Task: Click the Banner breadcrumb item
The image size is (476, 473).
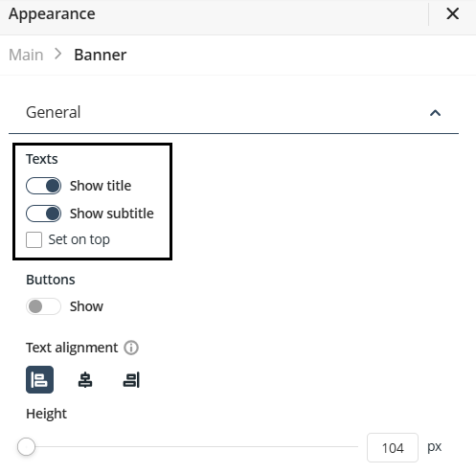Action: point(101,55)
